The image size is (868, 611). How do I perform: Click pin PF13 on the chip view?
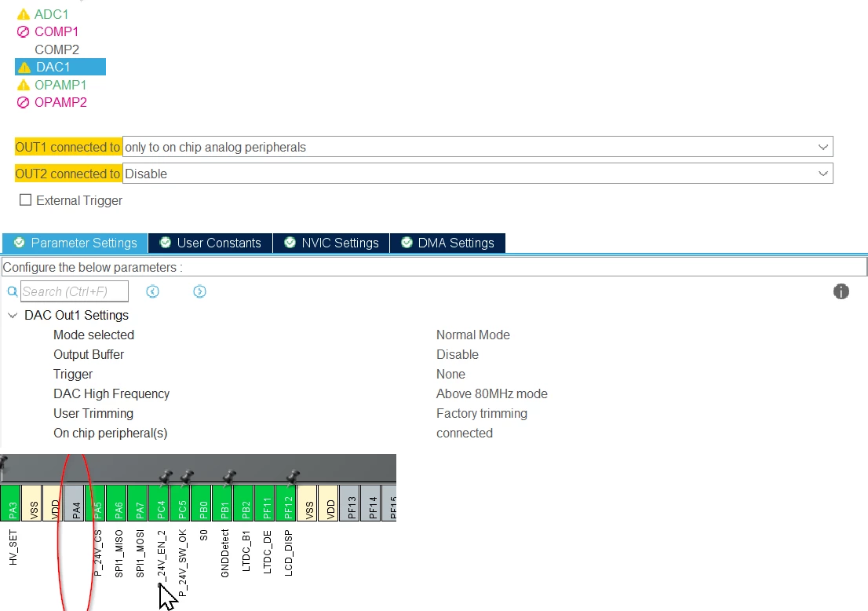coord(350,503)
